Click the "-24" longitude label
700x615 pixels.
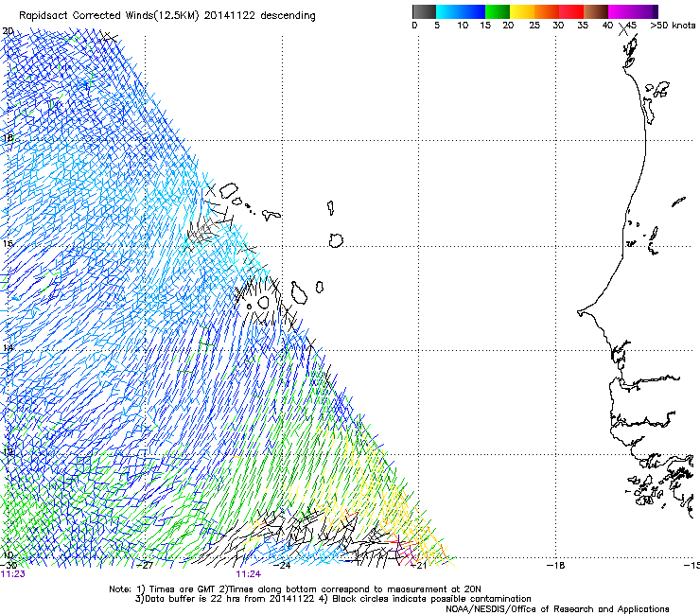[x=282, y=566]
